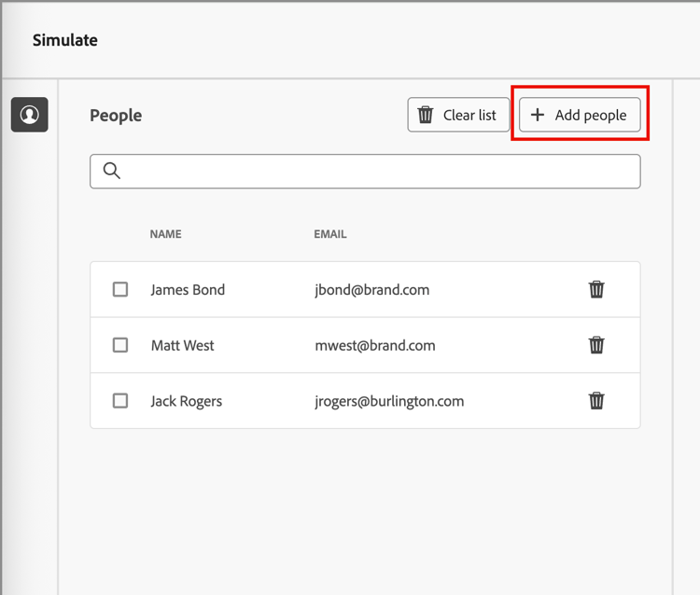Click the trash icon on Clear list

tap(426, 115)
